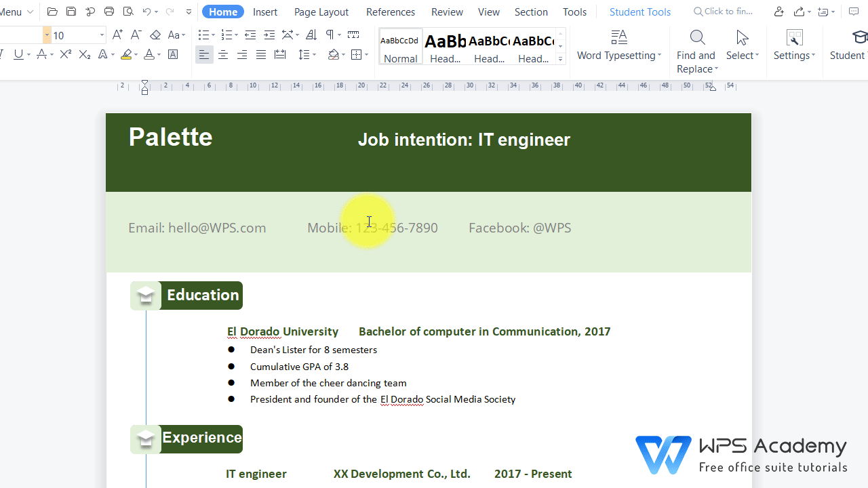Open the font name dropdown arrow
Screen dimensions: 868x488
[x=47, y=35]
